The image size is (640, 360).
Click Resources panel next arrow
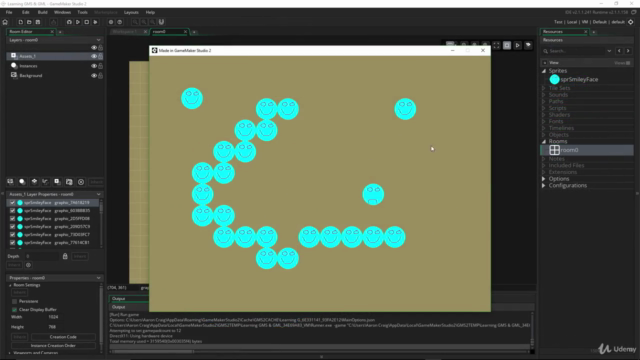628,51
